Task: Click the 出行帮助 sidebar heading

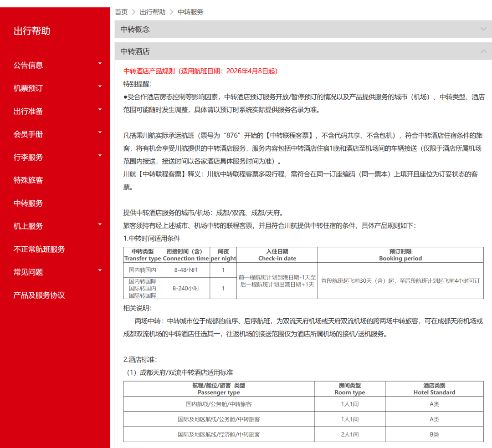Action: (x=32, y=31)
